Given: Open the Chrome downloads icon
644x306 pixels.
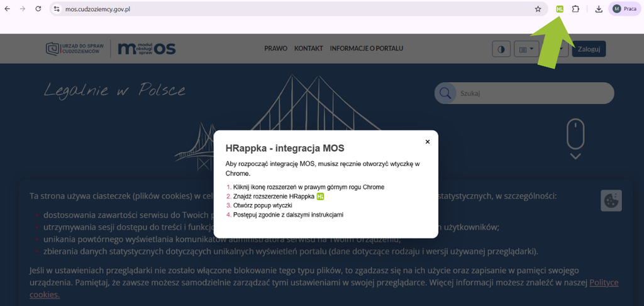Looking at the screenshot, I should point(599,9).
